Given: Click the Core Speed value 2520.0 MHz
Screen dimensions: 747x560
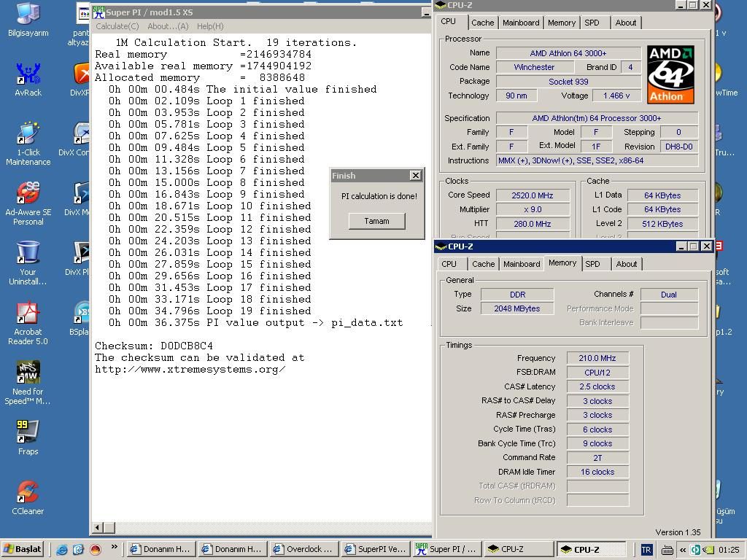Looking at the screenshot, I should pos(533,195).
